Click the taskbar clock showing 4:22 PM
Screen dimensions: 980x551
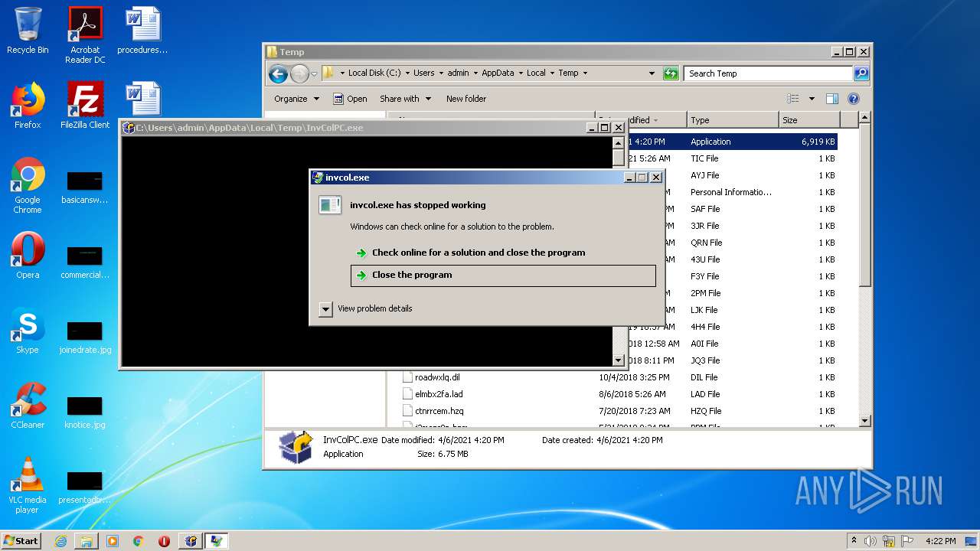pyautogui.click(x=941, y=541)
